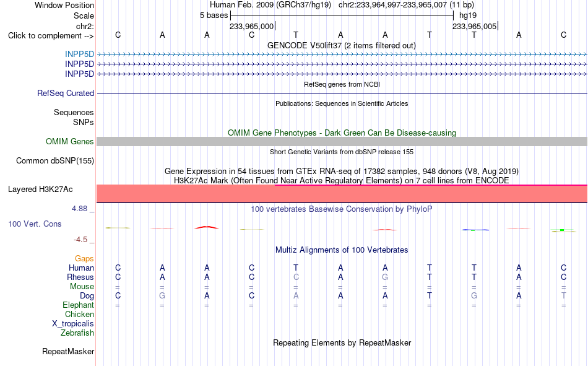Viewport: 588px width, 366px height.
Task: Click 'Publications: Sequences in Scientific Articles' title
Action: click(x=342, y=103)
